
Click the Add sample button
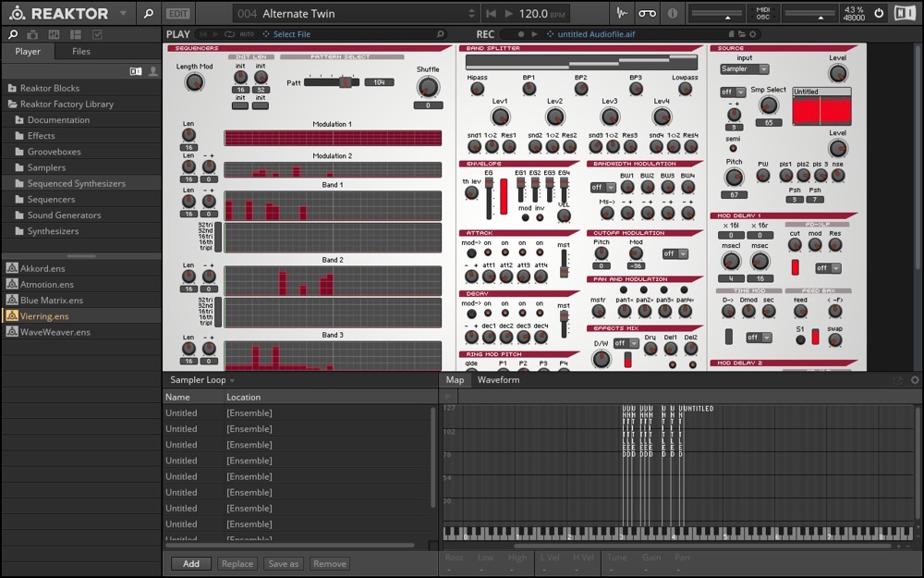pyautogui.click(x=191, y=564)
